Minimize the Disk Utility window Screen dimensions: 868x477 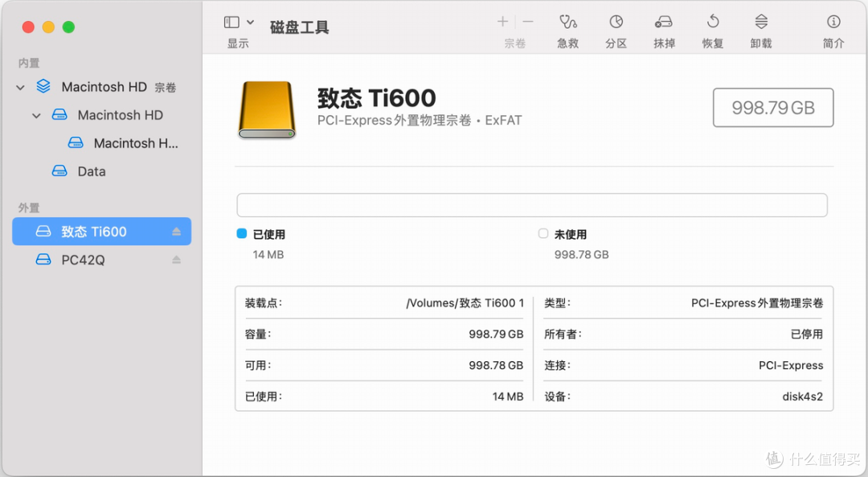[x=48, y=27]
